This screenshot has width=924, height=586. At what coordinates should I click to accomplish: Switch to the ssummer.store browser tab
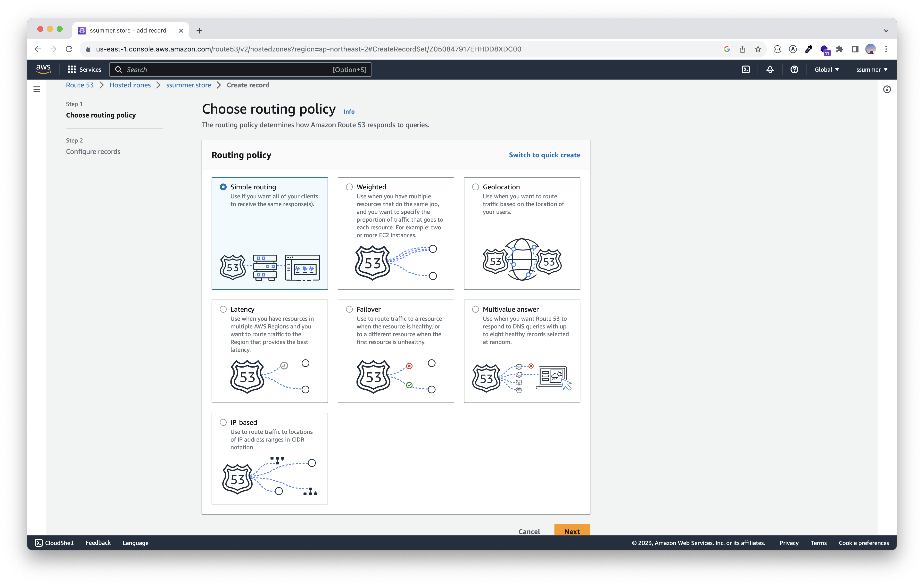click(x=128, y=31)
